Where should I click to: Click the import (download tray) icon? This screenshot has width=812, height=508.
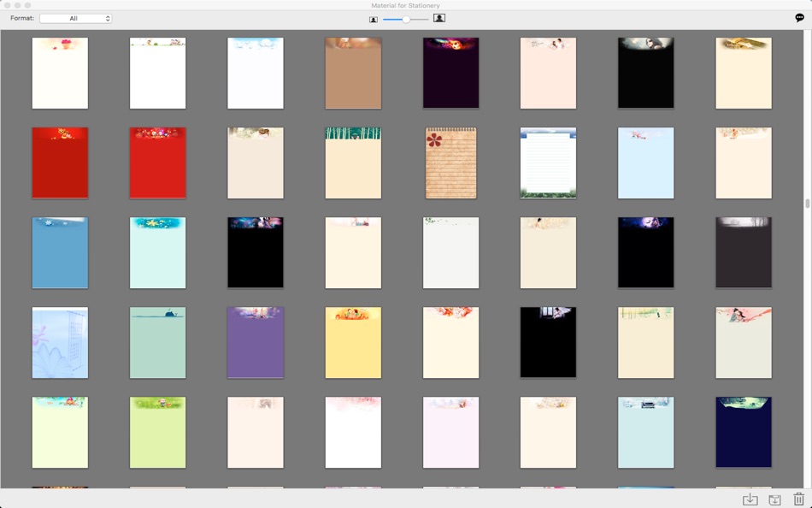pyautogui.click(x=750, y=499)
